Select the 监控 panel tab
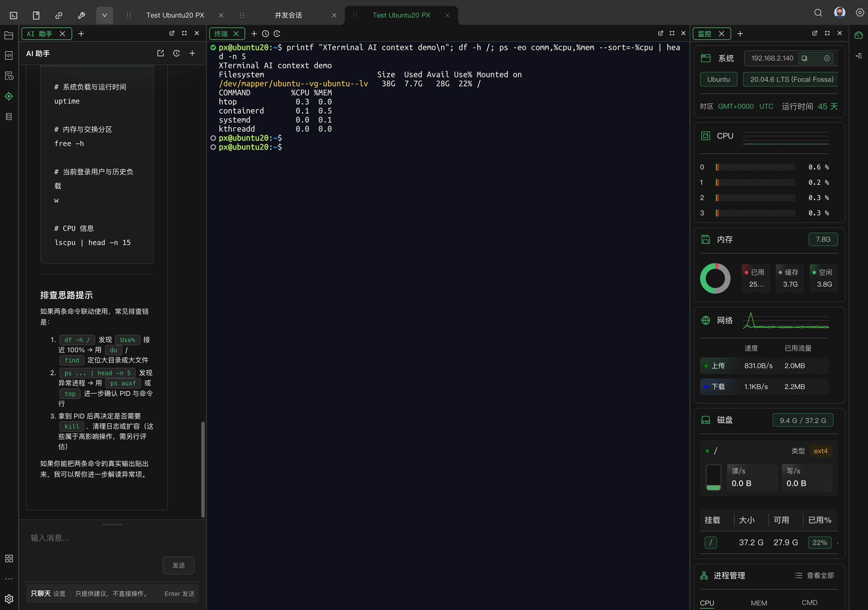 coord(705,34)
